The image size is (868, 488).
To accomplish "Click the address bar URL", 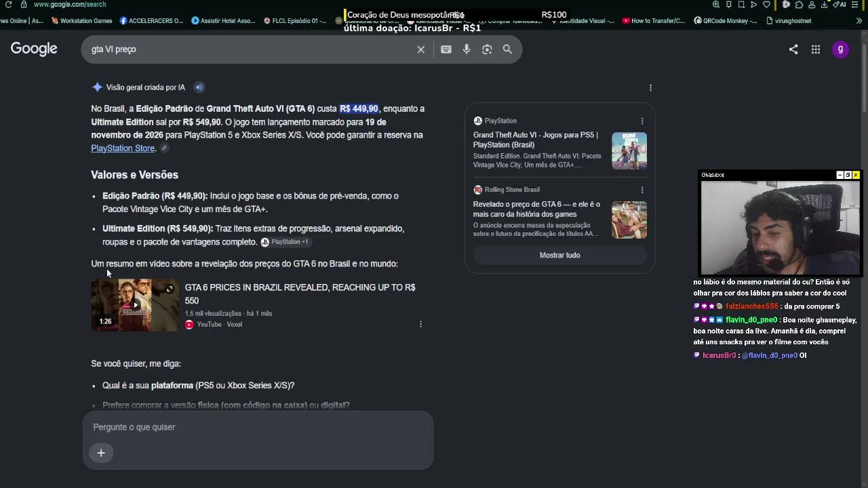I will pyautogui.click(x=70, y=4).
